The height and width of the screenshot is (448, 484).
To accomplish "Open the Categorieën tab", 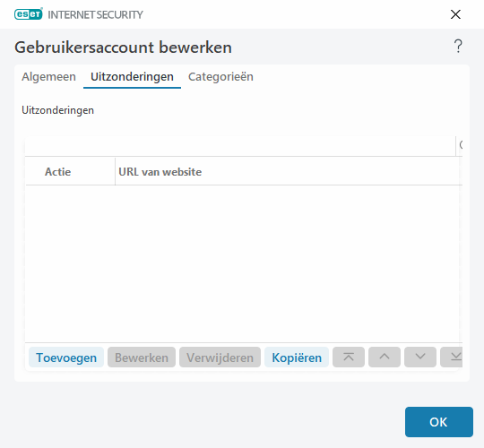I will (x=220, y=77).
